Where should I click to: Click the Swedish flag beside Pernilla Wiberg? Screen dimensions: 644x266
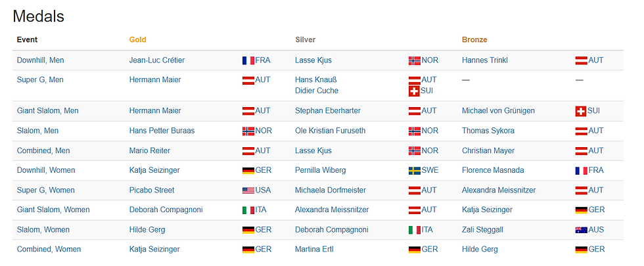414,171
